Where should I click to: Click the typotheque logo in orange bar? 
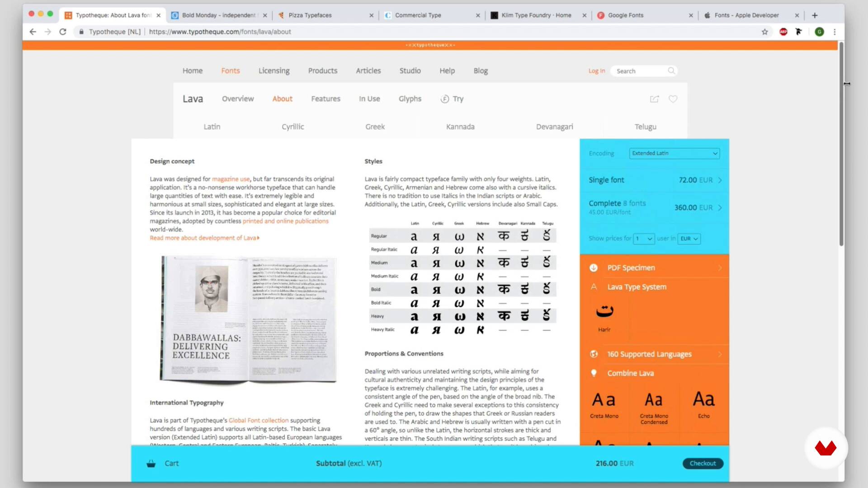(x=430, y=45)
